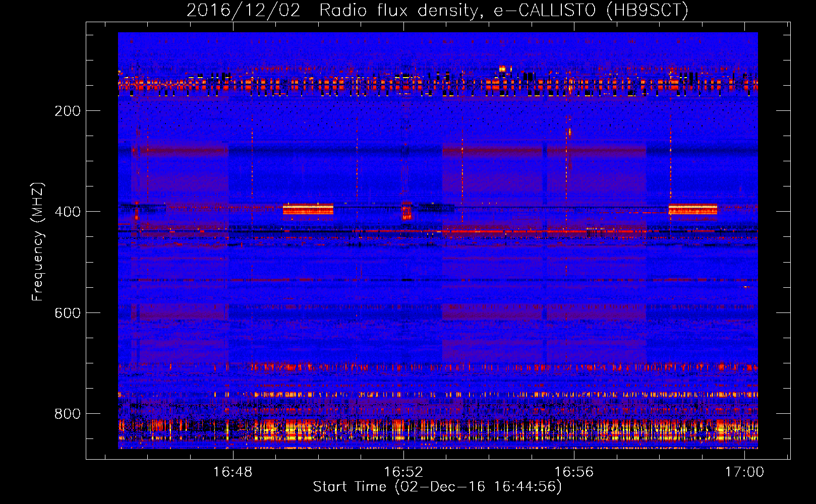Click the "Frequency (MHZ)" axis label
The image size is (816, 504).
click(38, 241)
